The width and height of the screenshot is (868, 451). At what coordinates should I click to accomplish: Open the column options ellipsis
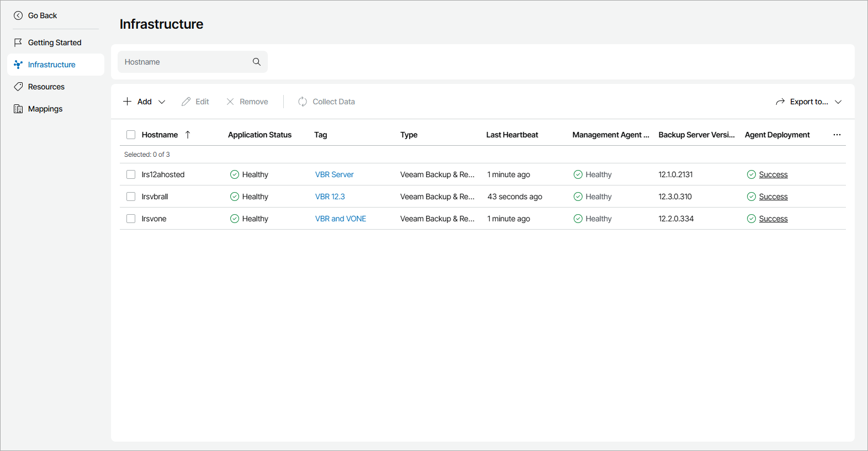coord(837,135)
